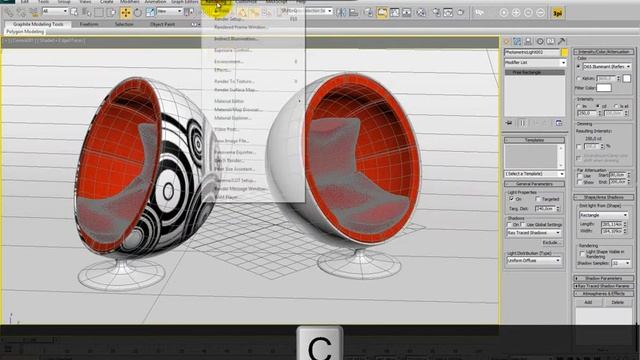This screenshot has width=640, height=360.
Task: Toggle the Light Properties On checkbox
Action: click(511, 199)
